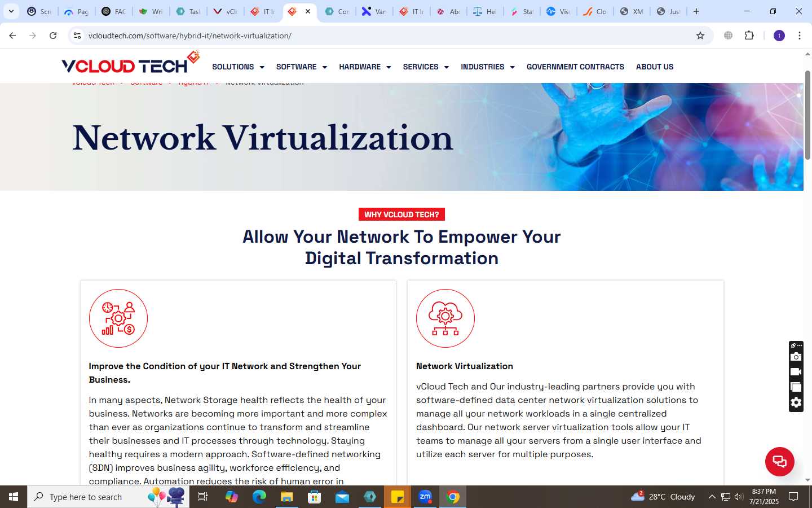
Task: Click the Improve the Condition card heading
Action: coord(225,373)
